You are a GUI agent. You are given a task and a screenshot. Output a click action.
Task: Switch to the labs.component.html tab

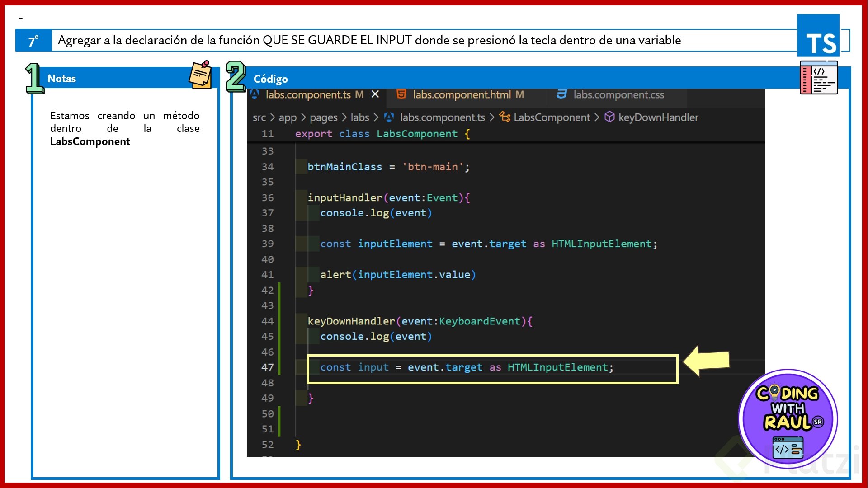click(x=462, y=94)
